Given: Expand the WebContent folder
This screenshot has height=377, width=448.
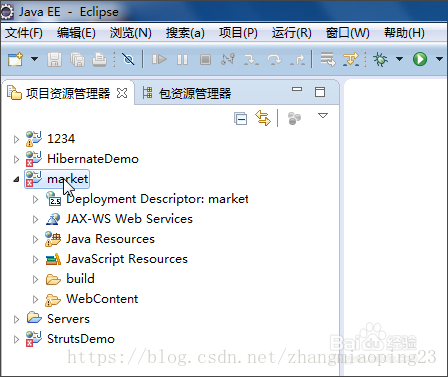Looking at the screenshot, I should click(x=35, y=299).
